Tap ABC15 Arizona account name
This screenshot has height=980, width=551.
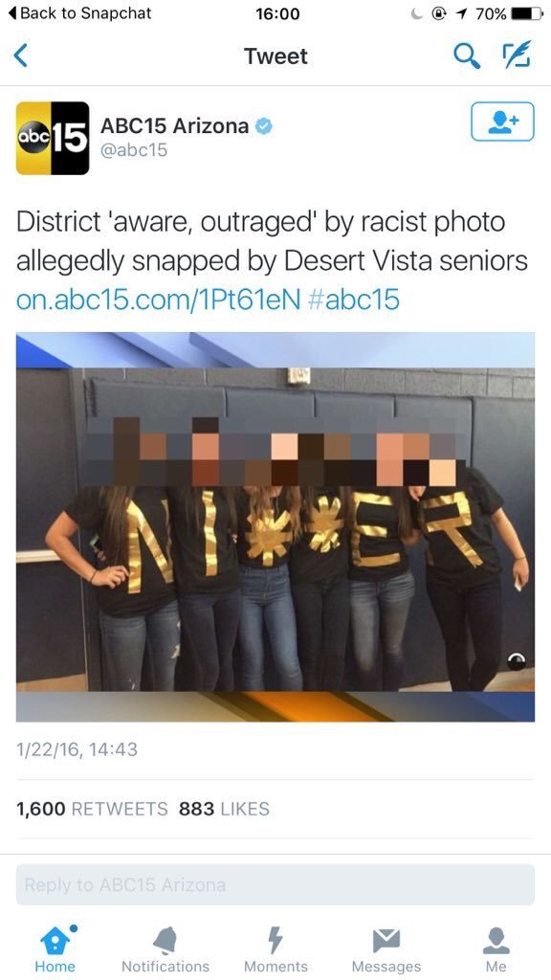coord(174,126)
